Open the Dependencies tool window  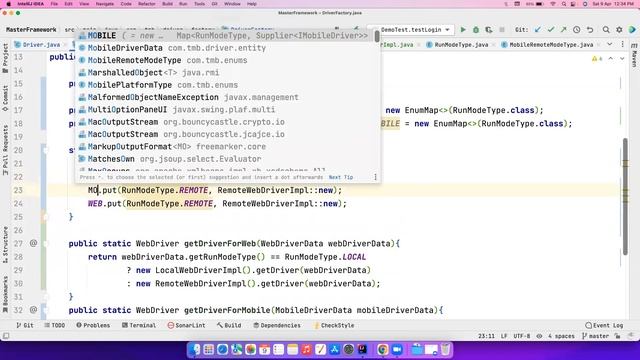point(277,325)
